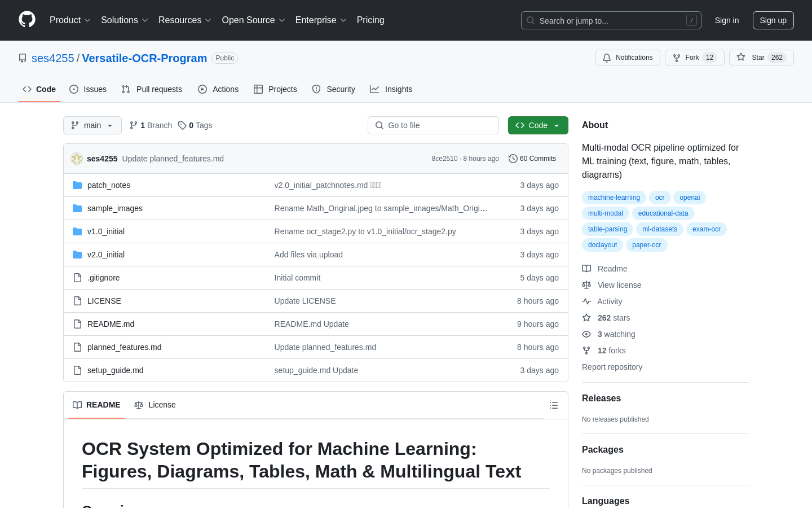Screen dimensions: 812x508
Task: Open the README outline list icon
Action: 554,405
